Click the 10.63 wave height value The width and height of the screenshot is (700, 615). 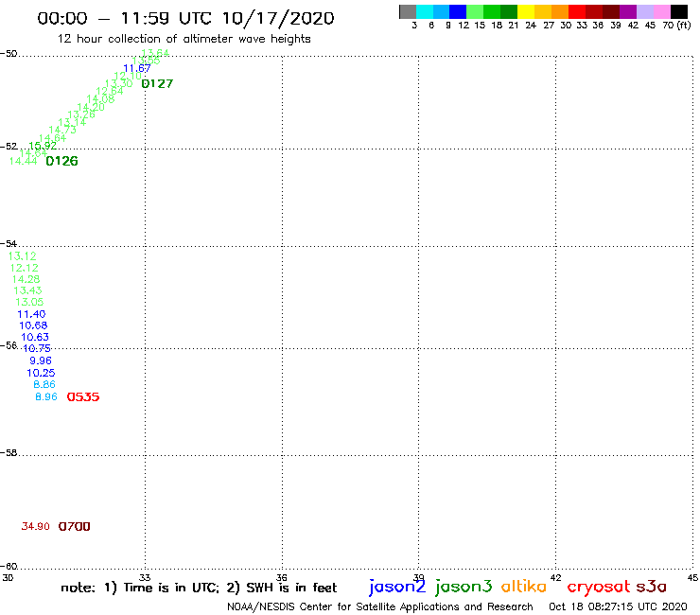point(35,337)
